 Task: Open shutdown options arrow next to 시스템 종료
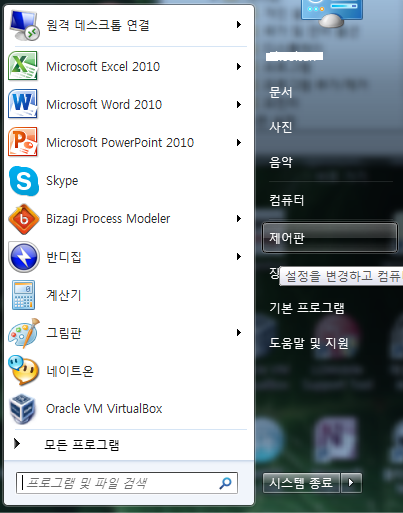(351, 482)
